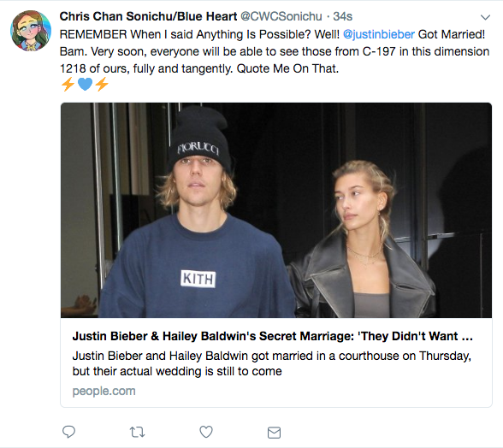The height and width of the screenshot is (448, 503).
Task: Click the display name Chris Chan Sonichu/Blue Heart
Action: [x=148, y=16]
